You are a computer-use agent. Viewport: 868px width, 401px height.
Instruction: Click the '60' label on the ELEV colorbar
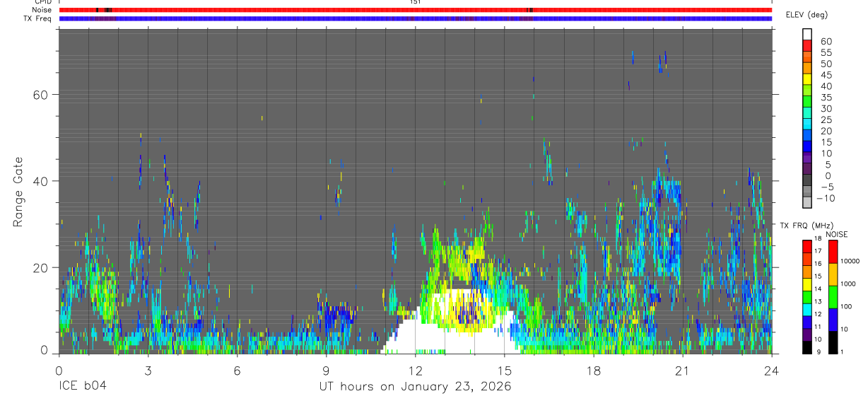coord(825,41)
